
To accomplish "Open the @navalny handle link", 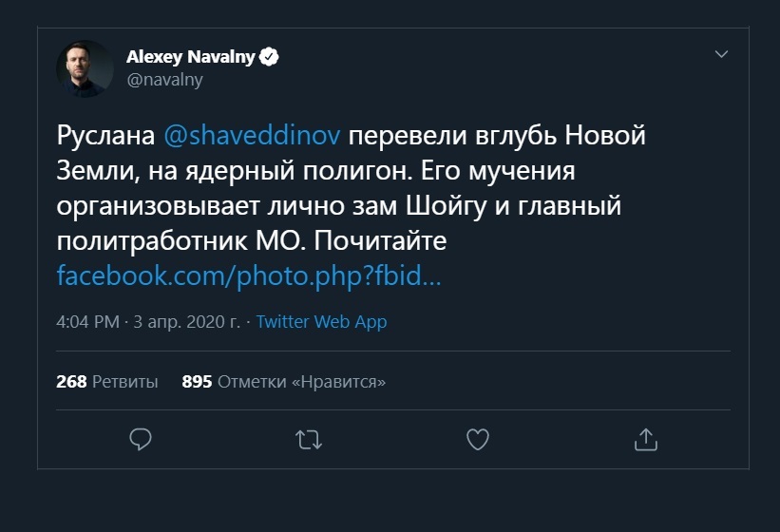I will pos(164,80).
